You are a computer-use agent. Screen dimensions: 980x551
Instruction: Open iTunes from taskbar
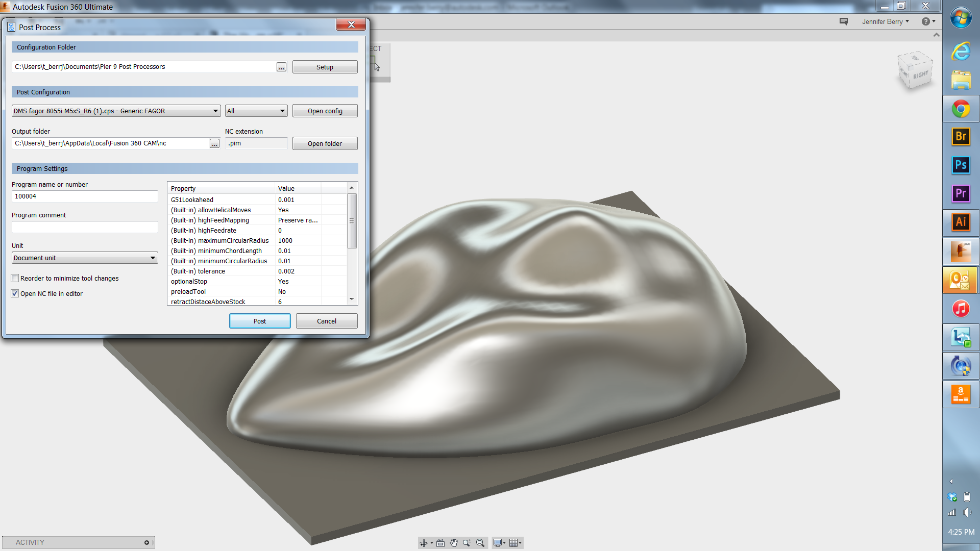pyautogui.click(x=961, y=309)
